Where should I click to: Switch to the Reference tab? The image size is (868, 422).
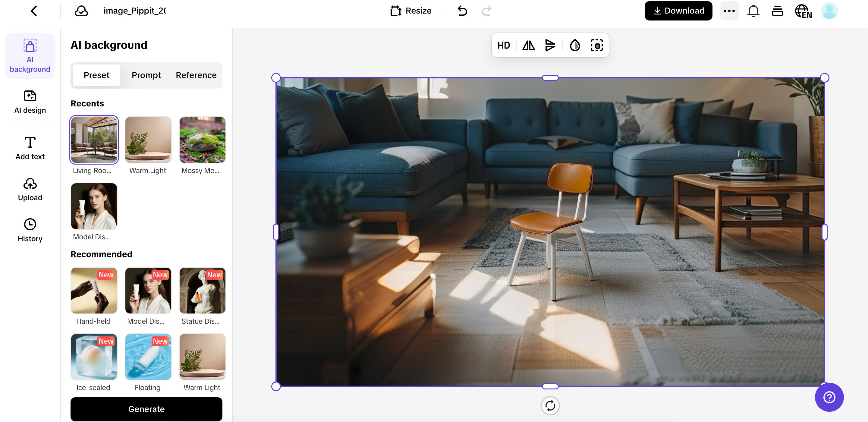(196, 75)
